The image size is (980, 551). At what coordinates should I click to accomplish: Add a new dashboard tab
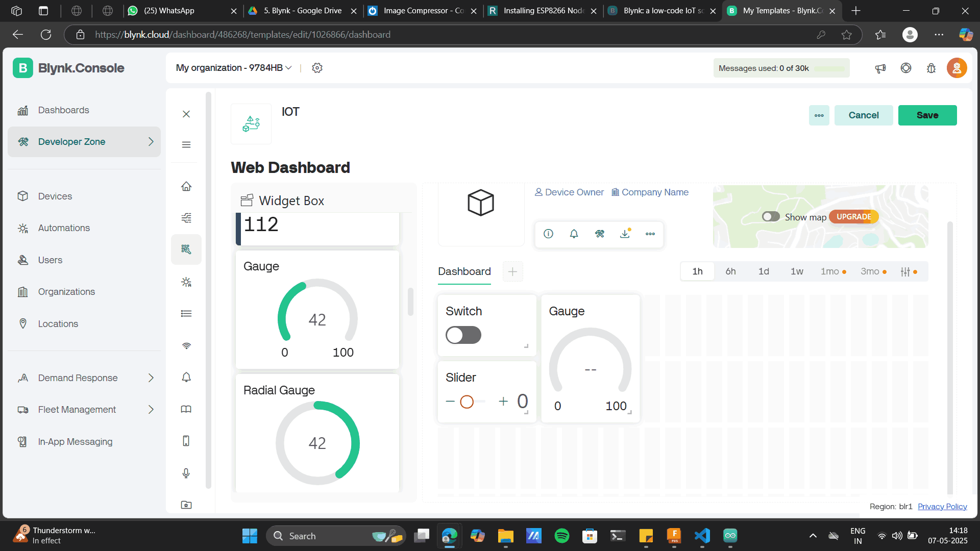(513, 271)
